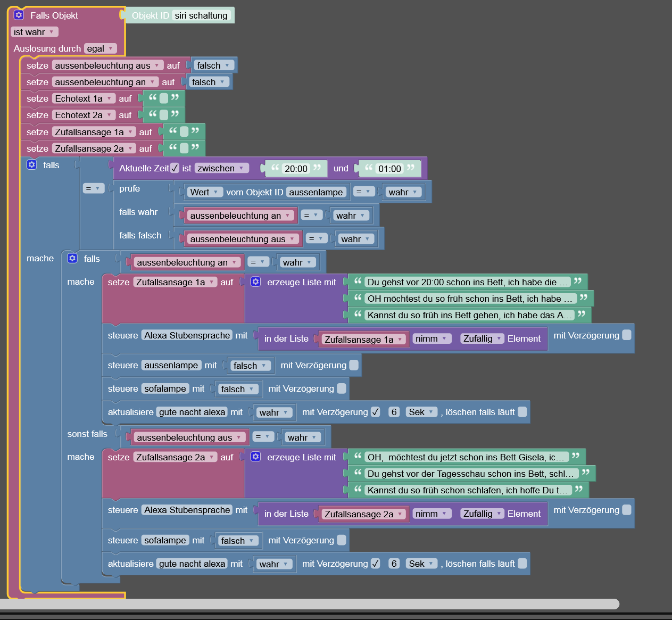The image size is (672, 620).
Task: Open 'falsch' dropdown on steuere aussenlampe
Action: (x=250, y=366)
